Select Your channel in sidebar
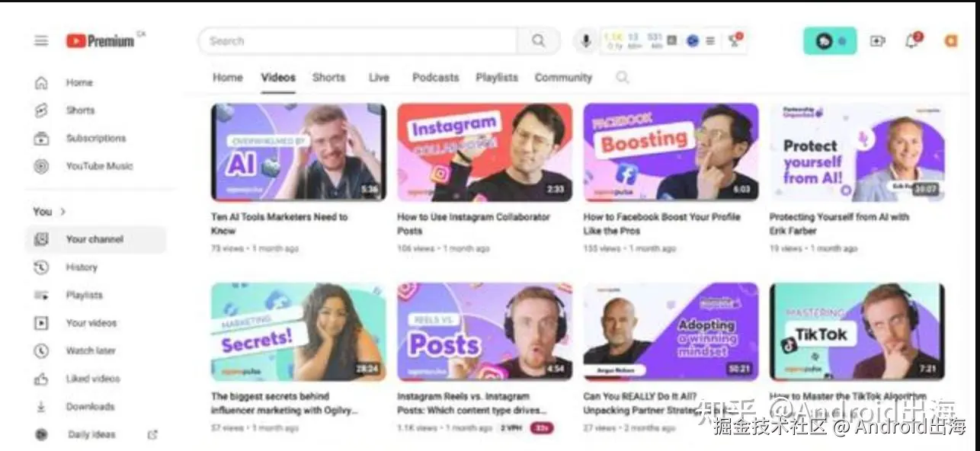The width and height of the screenshot is (980, 451). [x=95, y=239]
